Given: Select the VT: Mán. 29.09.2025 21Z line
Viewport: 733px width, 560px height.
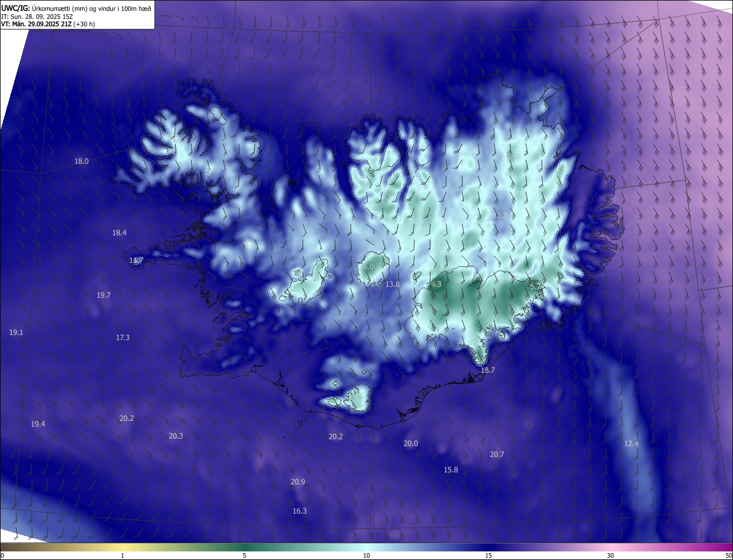Looking at the screenshot, I should point(48,25).
